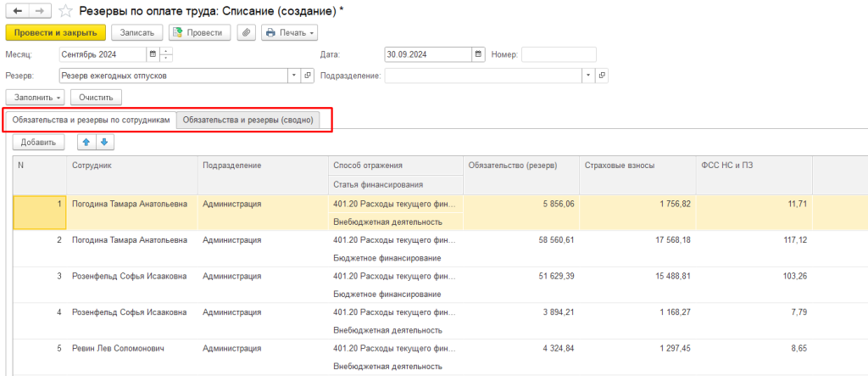Click into the Номер input field
This screenshot has width=868, height=376.
tap(558, 54)
